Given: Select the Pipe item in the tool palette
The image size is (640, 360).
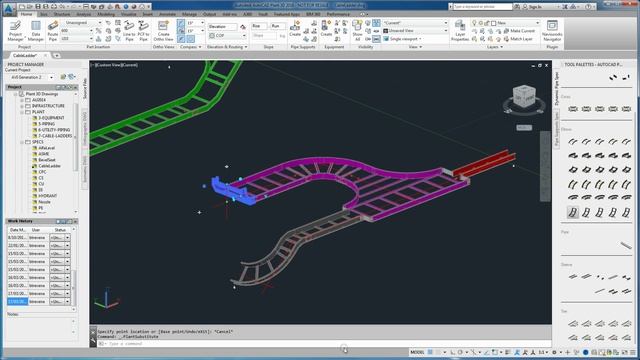Looking at the screenshot, I should click(626, 245).
